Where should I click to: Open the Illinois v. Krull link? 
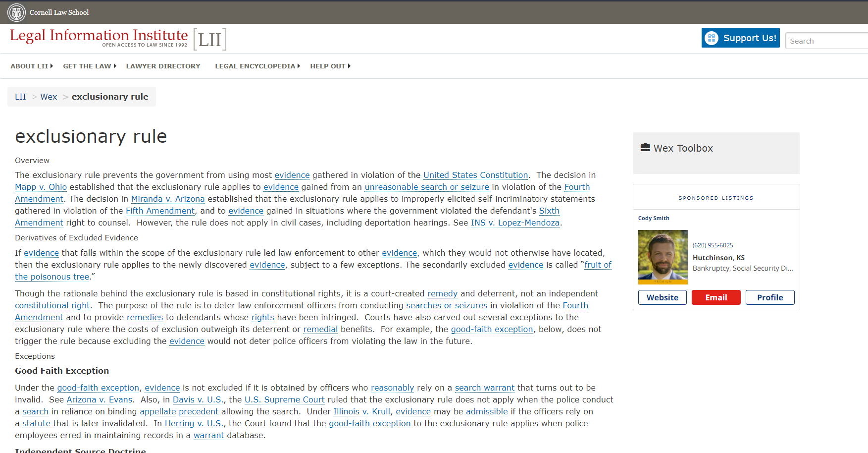coord(361,411)
